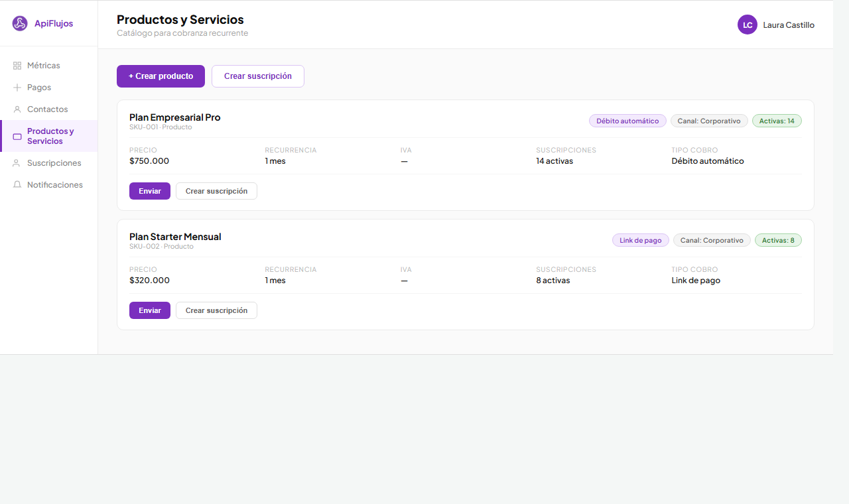Click the Suscripciones user icon
The image size is (849, 504).
(x=17, y=163)
